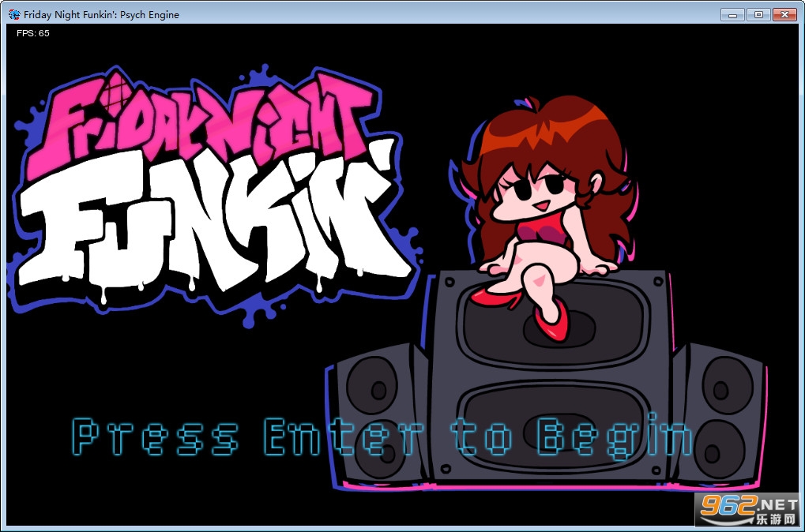This screenshot has height=532, width=805.
Task: Click Girlfriend's red high-heel shoe on the left
Action: 494,298
